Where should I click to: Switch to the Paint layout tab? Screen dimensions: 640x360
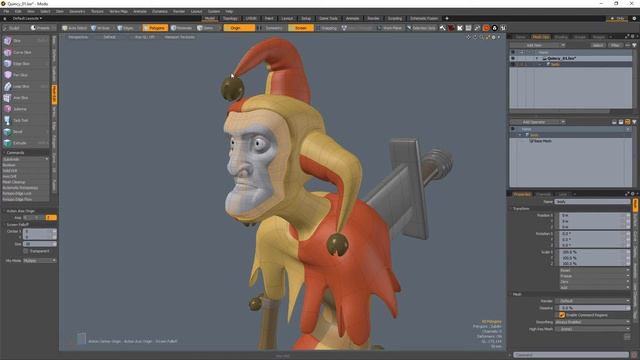(x=269, y=18)
